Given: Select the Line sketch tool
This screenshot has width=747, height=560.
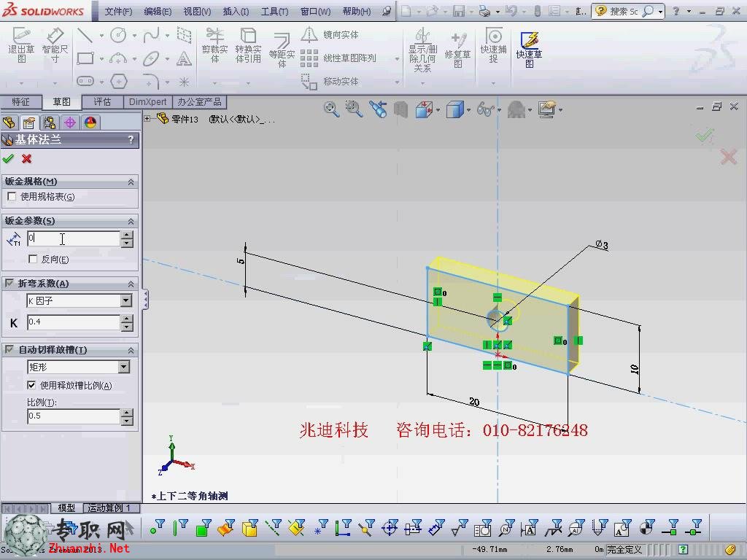Looking at the screenshot, I should [85, 35].
